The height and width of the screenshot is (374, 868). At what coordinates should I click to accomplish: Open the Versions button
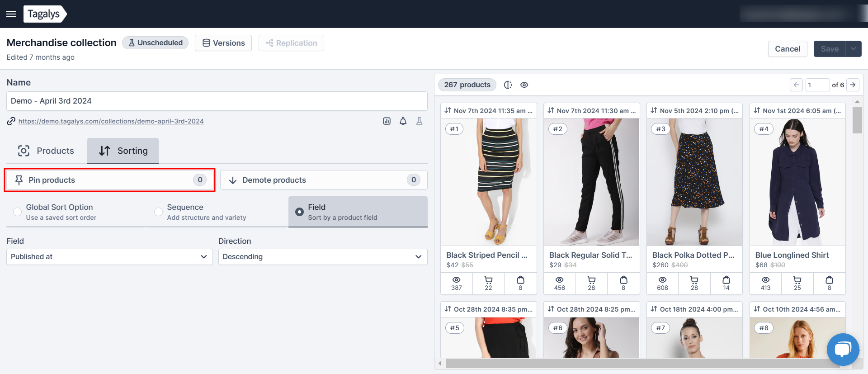pos(223,43)
